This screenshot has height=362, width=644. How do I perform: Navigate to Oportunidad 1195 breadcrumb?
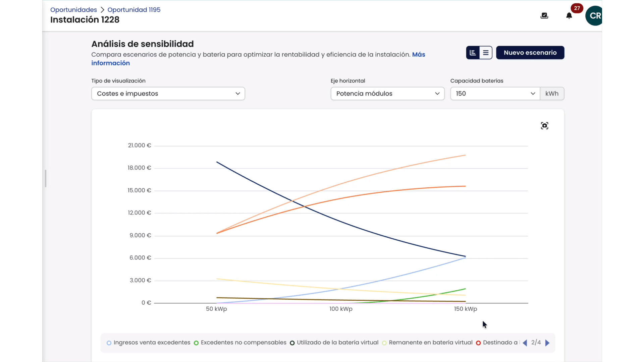[134, 10]
